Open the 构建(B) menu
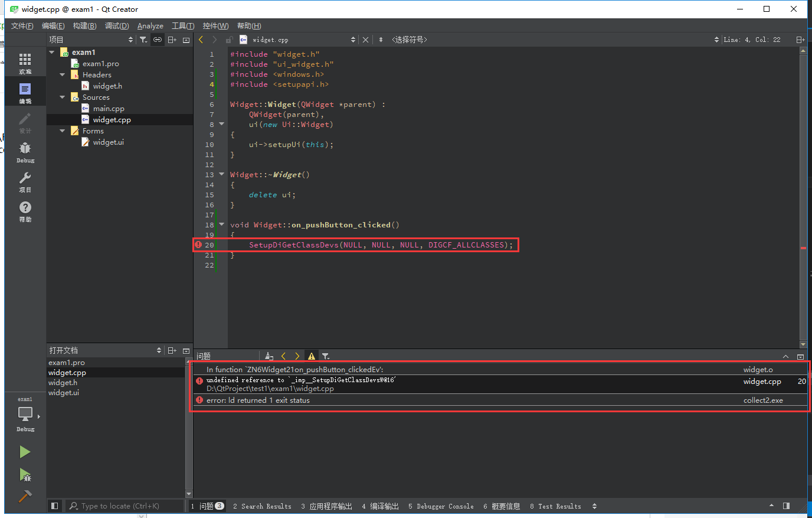 click(x=84, y=25)
